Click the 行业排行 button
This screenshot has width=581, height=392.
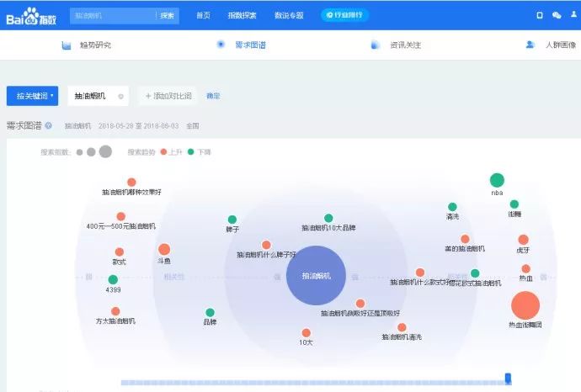coord(344,15)
